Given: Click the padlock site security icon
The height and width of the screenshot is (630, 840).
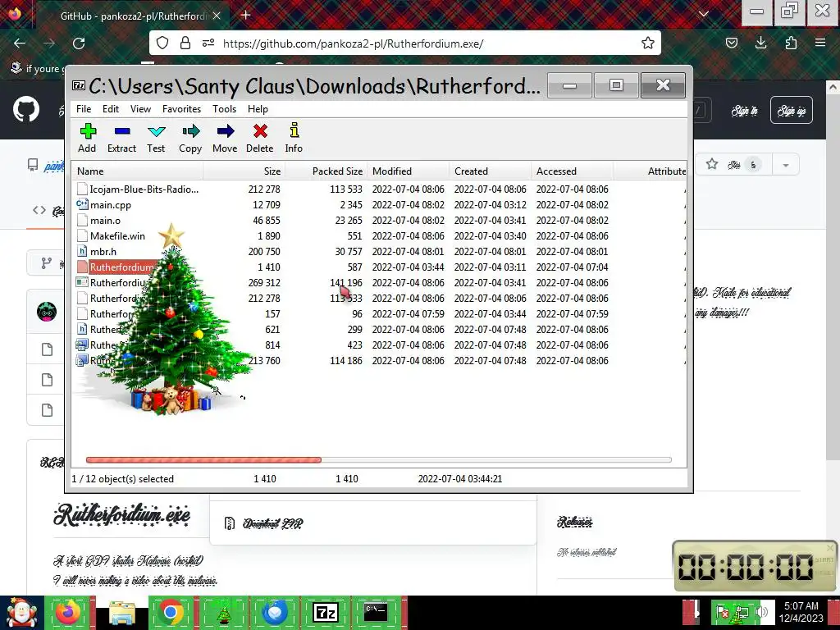Looking at the screenshot, I should point(185,43).
